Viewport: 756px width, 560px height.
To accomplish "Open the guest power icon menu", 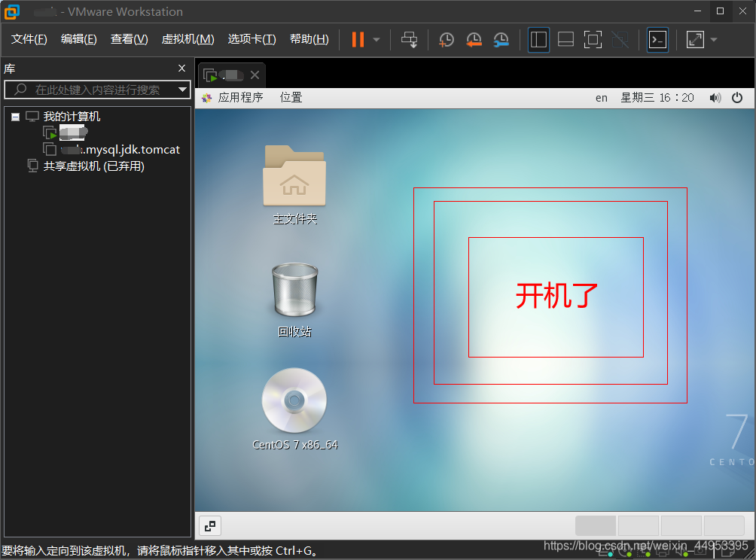I will coord(736,97).
